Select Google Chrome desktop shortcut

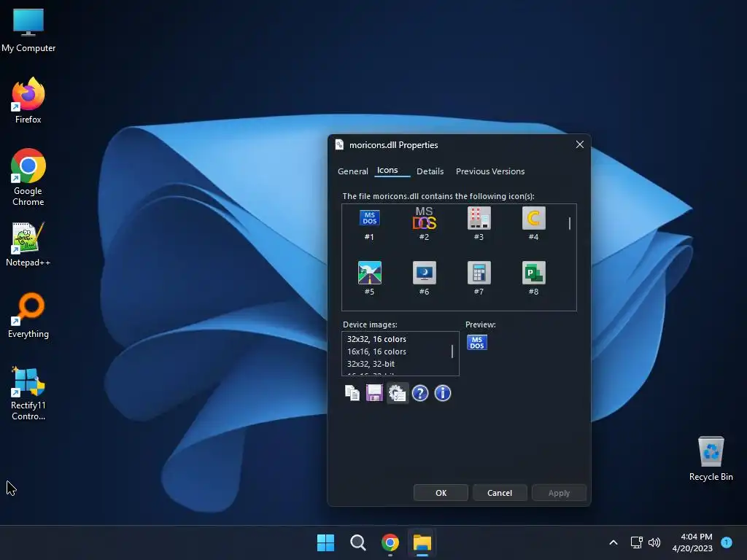28,177
